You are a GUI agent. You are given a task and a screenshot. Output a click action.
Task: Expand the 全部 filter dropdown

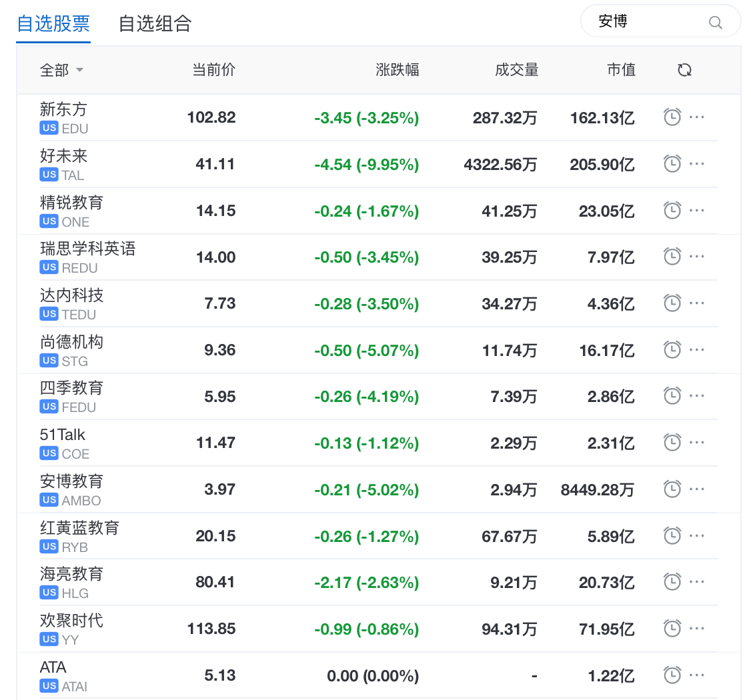(62, 70)
